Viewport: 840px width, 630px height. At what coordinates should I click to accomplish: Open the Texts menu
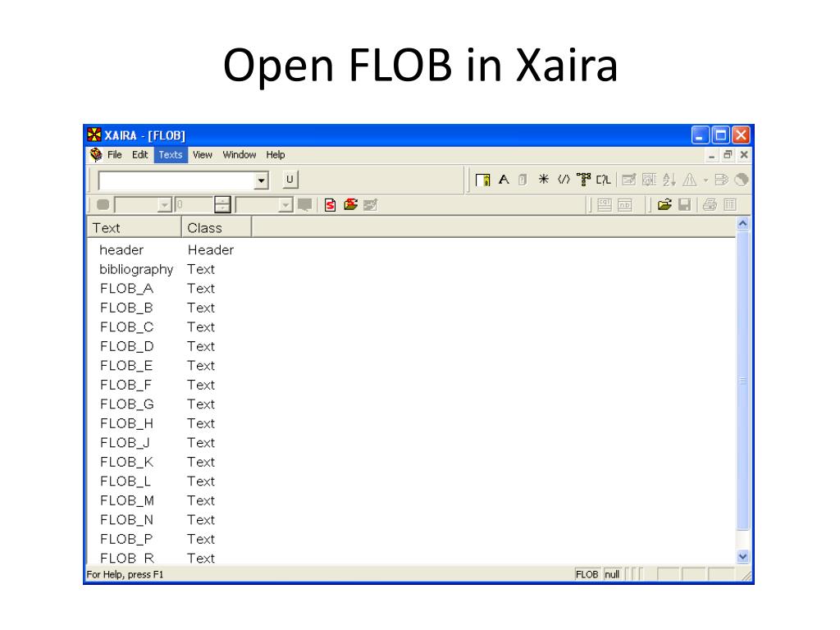(171, 155)
